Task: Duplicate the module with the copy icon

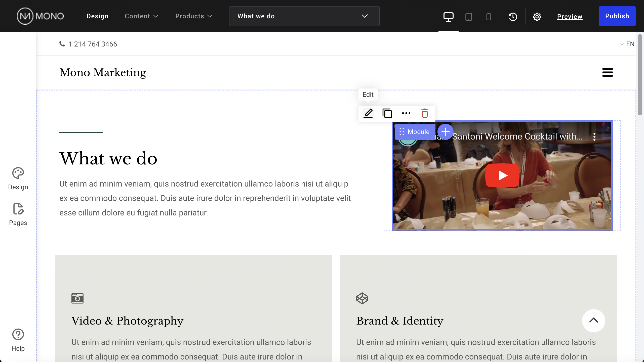Action: pyautogui.click(x=387, y=113)
